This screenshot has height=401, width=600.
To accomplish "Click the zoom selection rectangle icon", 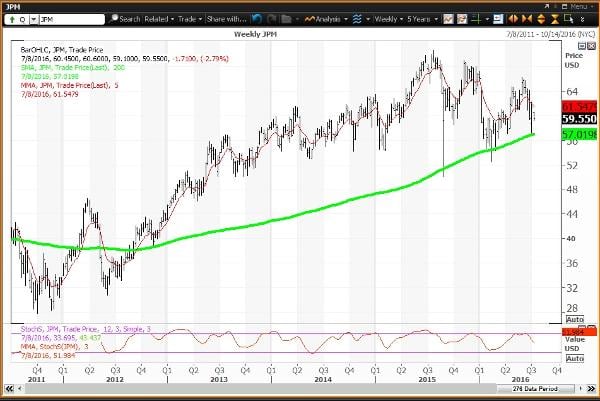I will (569, 19).
